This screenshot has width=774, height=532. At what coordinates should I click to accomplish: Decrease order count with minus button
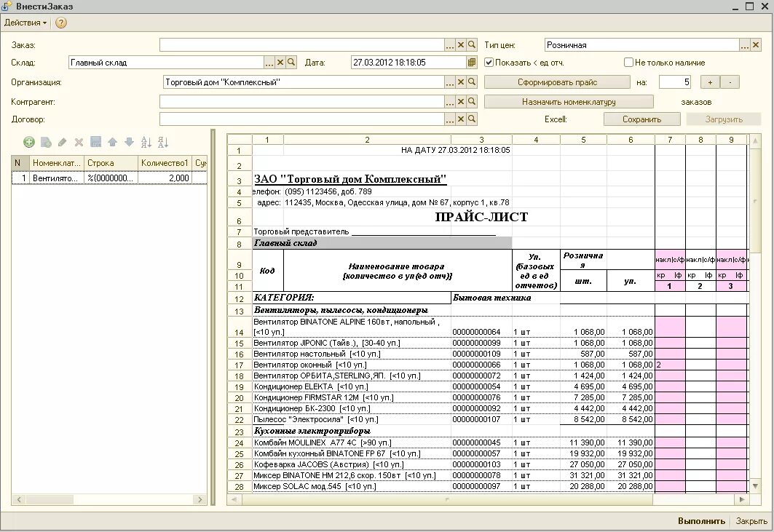click(x=730, y=82)
